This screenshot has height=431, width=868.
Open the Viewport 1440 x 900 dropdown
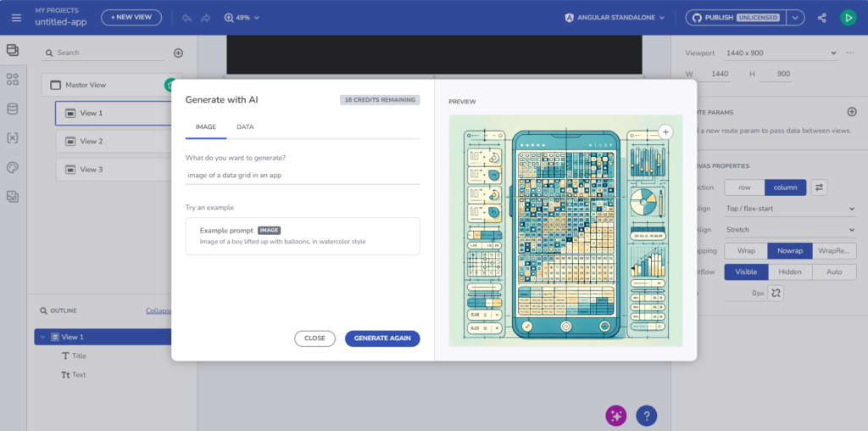(x=782, y=53)
